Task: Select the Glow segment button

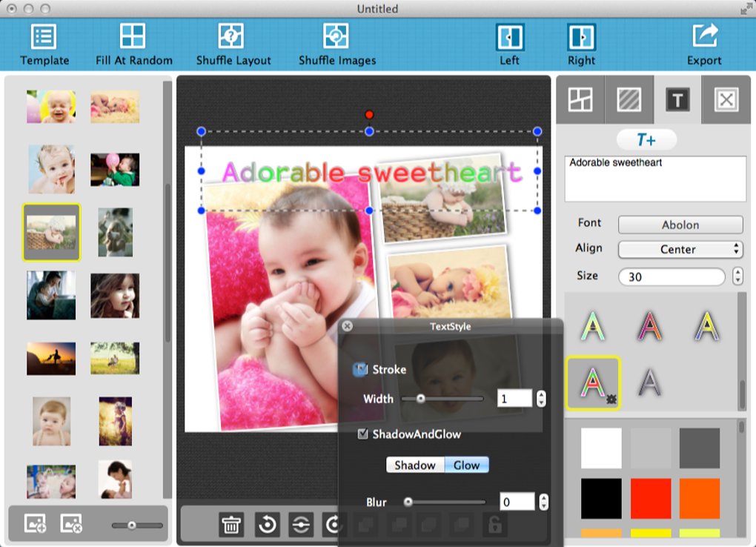Action: (467, 465)
